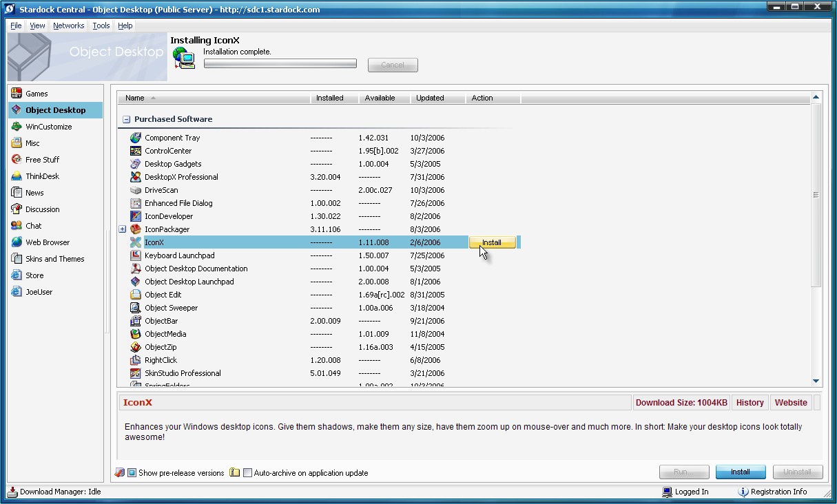
Task: Sort by the Available column header
Action: 385,98
